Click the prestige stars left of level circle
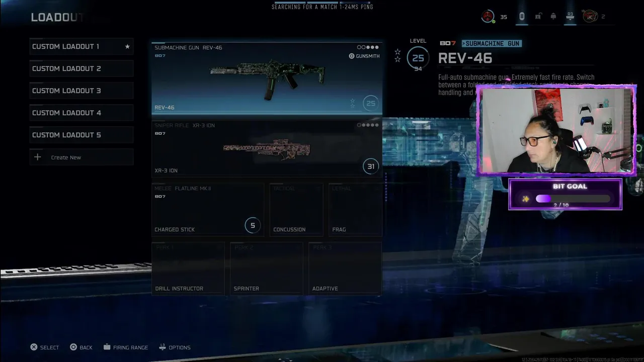Screen dimensions: 644x362 pos(397,55)
